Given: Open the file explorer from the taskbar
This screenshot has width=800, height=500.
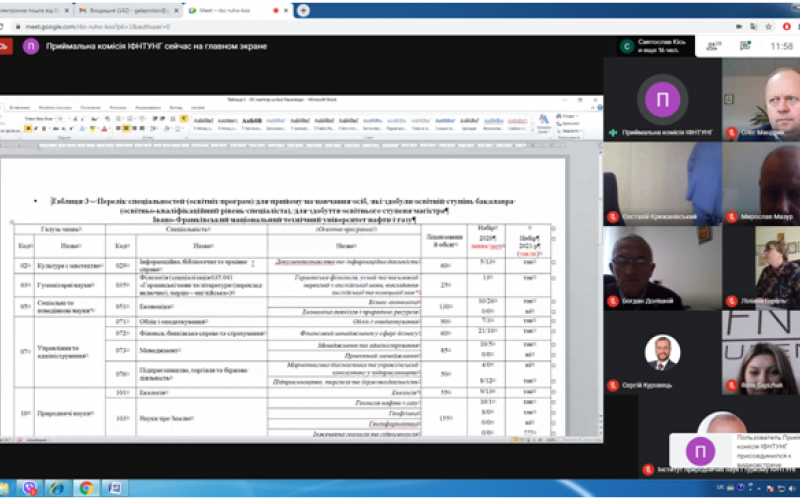Looking at the screenshot, I should (4, 488).
